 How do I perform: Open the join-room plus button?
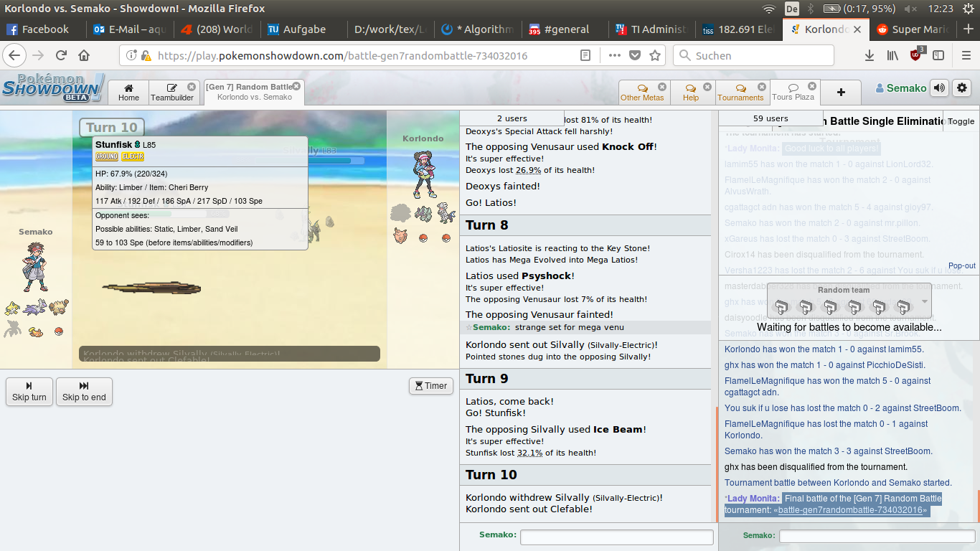tap(841, 92)
